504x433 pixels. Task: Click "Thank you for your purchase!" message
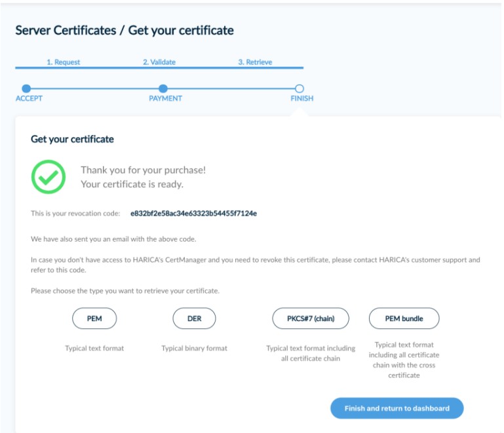click(143, 170)
